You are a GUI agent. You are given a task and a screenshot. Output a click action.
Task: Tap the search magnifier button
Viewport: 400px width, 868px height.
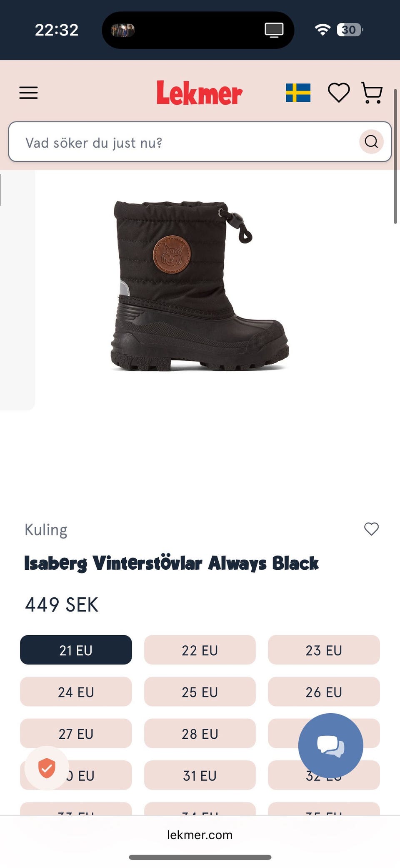[371, 142]
